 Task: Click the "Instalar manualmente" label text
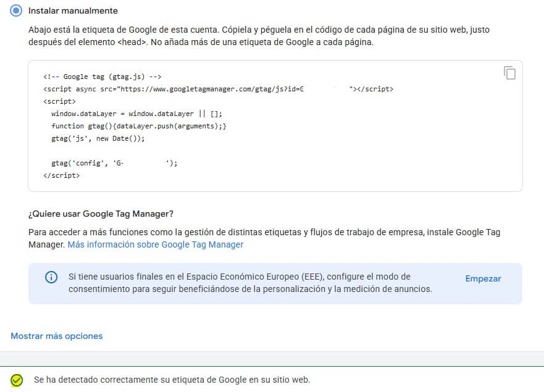coord(73,10)
